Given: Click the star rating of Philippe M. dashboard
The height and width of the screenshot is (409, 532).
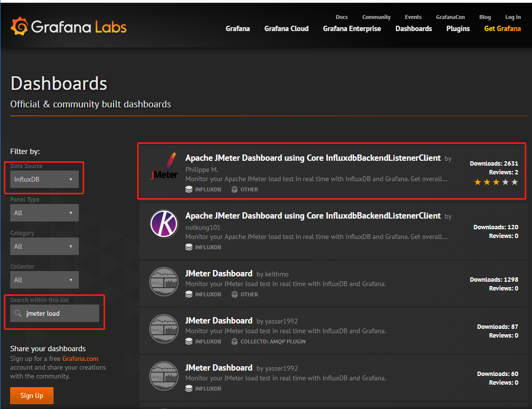Looking at the screenshot, I should coord(496,182).
